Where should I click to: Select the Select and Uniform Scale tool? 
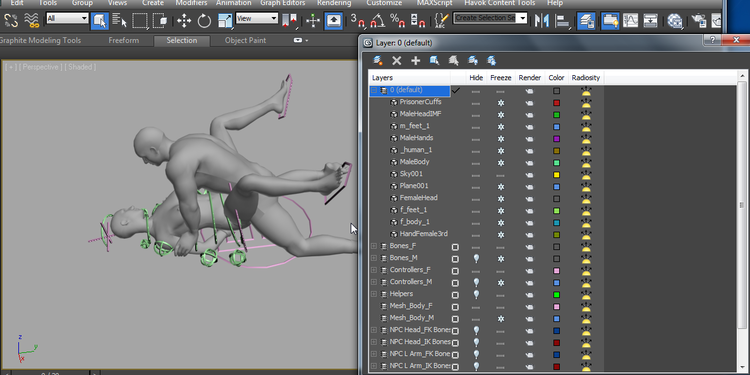[x=225, y=21]
